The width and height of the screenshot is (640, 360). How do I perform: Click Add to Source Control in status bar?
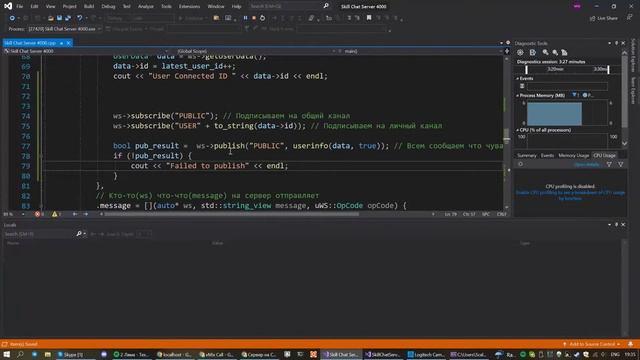click(591, 344)
